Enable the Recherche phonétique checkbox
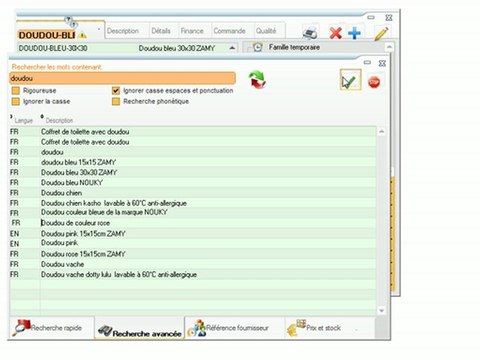This screenshot has width=480, height=360. click(x=116, y=101)
